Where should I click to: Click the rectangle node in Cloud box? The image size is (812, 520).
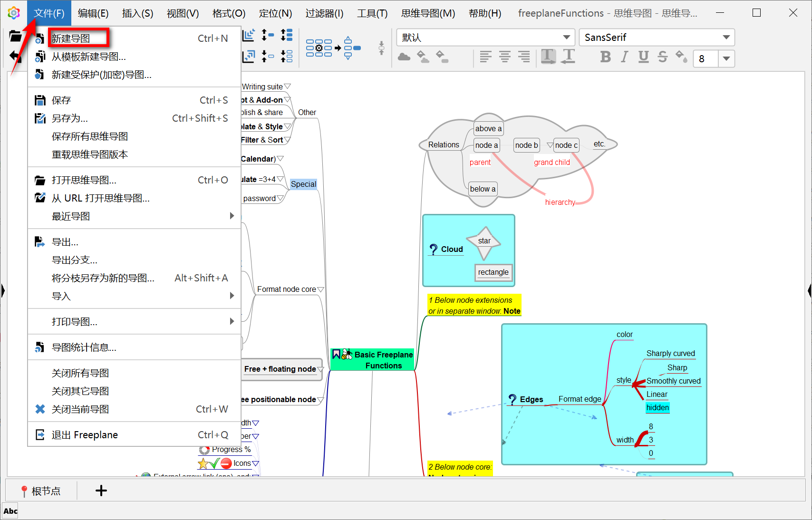tap(493, 272)
